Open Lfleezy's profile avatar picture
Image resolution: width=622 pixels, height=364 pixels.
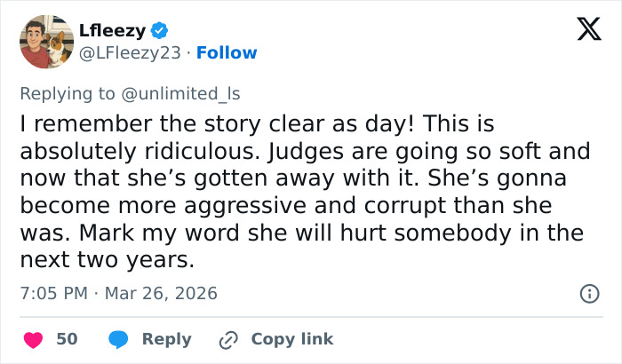tap(46, 42)
